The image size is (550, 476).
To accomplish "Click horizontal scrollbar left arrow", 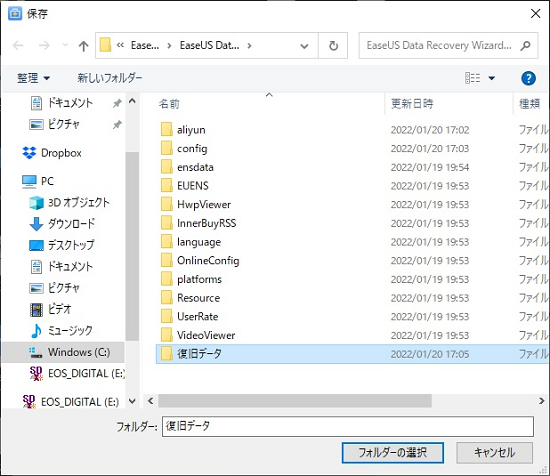I will click(x=151, y=401).
